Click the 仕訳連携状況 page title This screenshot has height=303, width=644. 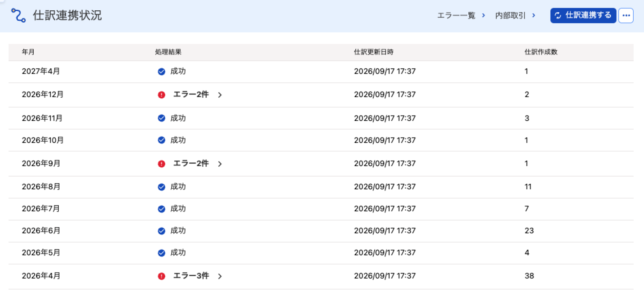coord(67,15)
